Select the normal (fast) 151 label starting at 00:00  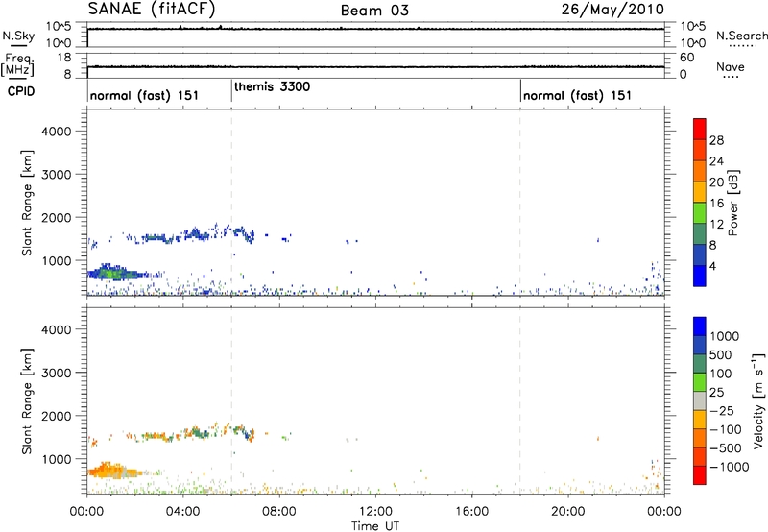(144, 95)
